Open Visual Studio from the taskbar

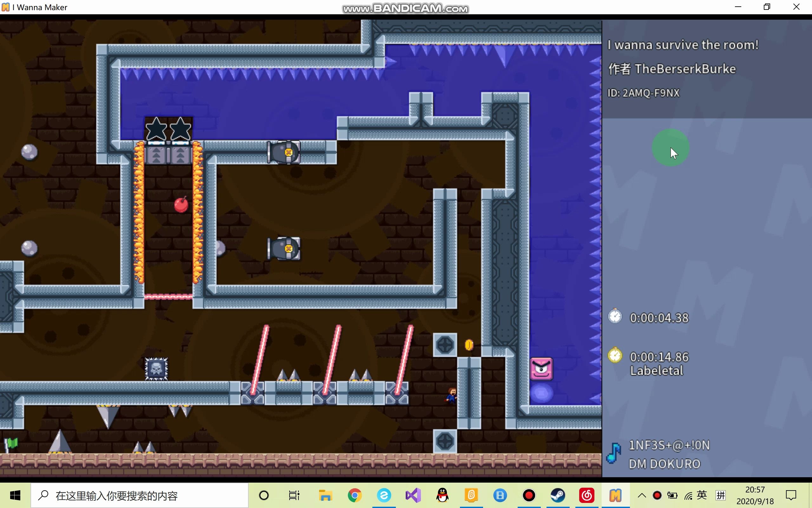[x=413, y=495]
